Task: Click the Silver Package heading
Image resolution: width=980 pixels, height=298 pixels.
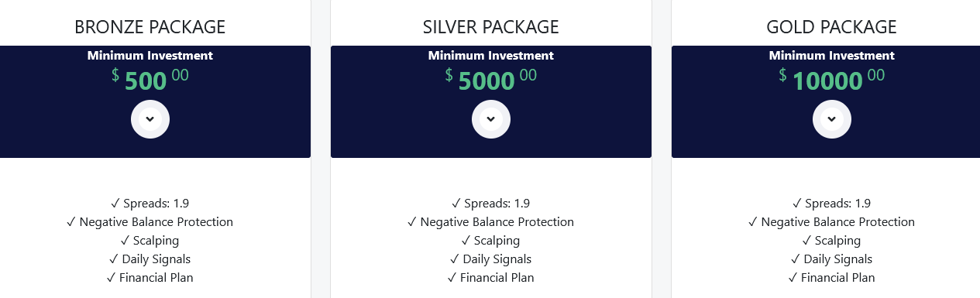Action: [x=491, y=27]
